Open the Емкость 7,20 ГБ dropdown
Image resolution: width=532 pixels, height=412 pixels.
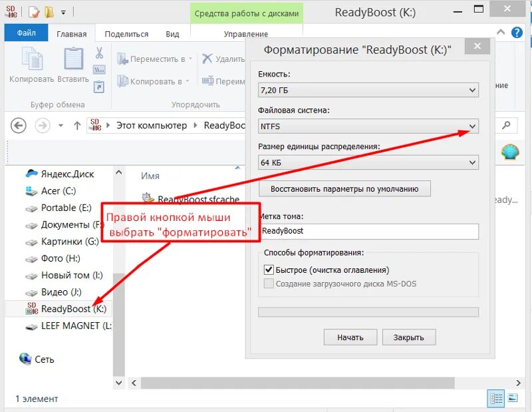click(368, 91)
